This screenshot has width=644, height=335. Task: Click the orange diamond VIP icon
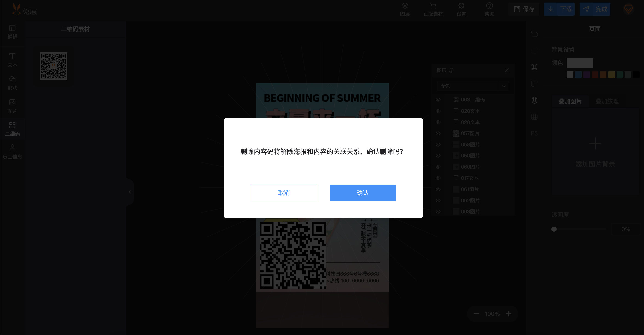(x=628, y=9)
